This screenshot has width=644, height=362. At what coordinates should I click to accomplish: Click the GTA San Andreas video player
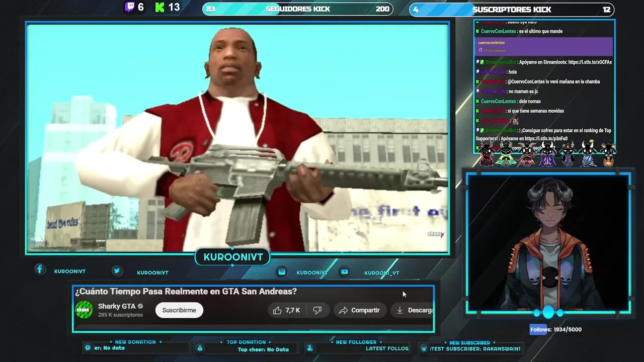tap(238, 138)
